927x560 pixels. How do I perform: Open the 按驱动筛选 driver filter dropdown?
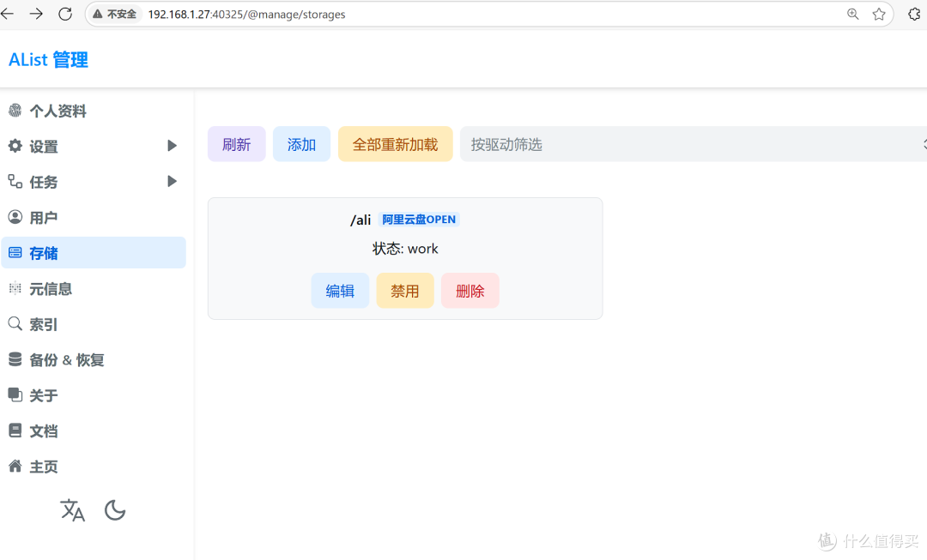pos(693,144)
